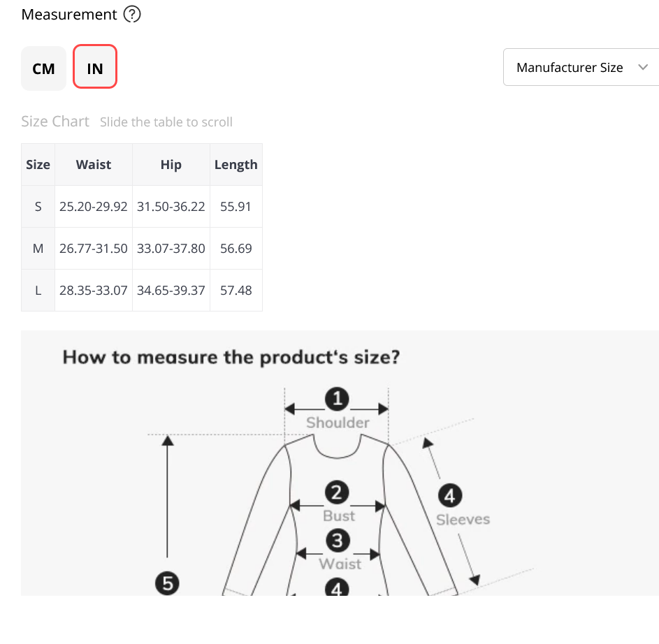This screenshot has height=644, width=659.
Task: Click the 26.77-31.50 waist cell
Action: (94, 248)
